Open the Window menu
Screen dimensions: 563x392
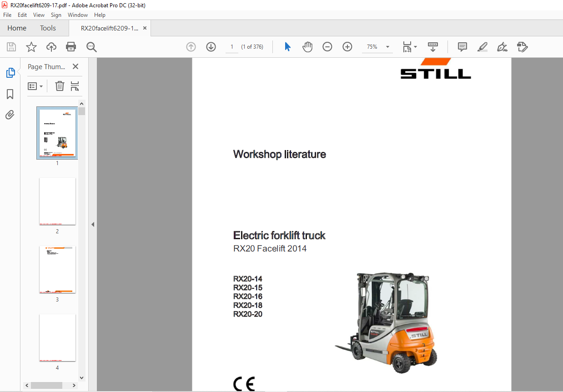tap(78, 15)
